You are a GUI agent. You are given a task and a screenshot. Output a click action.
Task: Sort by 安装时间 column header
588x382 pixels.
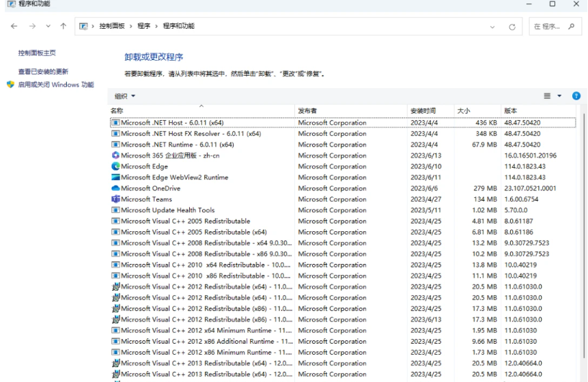[x=430, y=111]
